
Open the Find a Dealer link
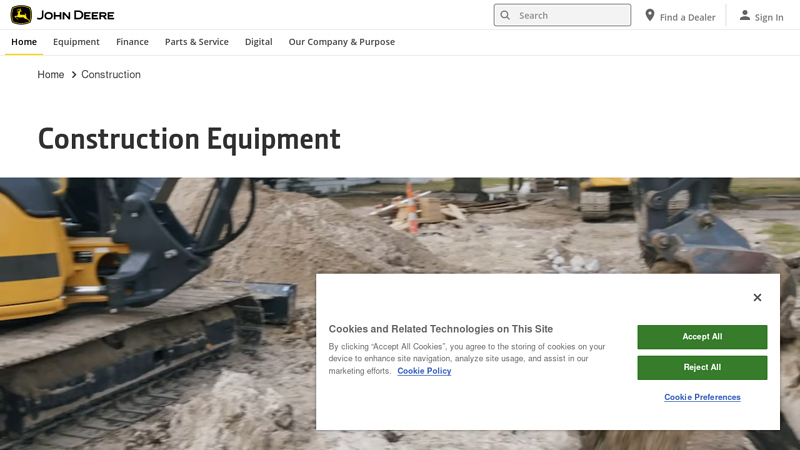coord(680,16)
